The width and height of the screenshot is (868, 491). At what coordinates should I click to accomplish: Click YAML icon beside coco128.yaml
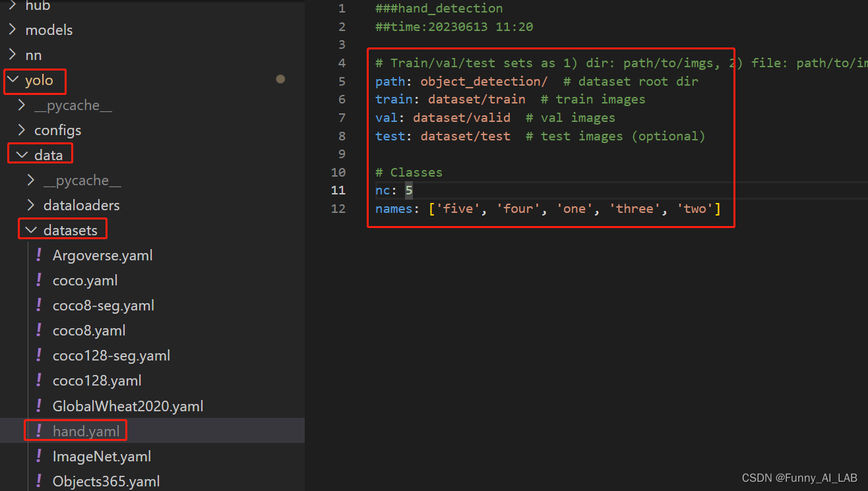(x=39, y=381)
